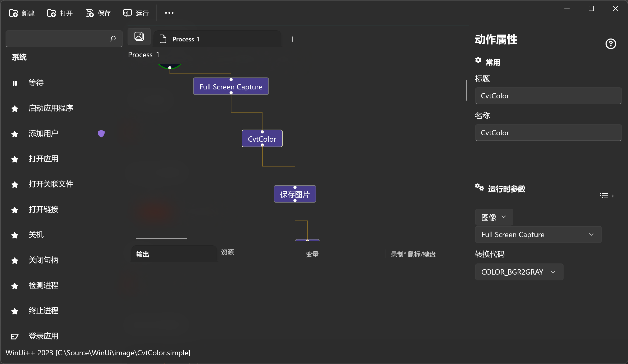Click the help question mark icon

coord(611,44)
